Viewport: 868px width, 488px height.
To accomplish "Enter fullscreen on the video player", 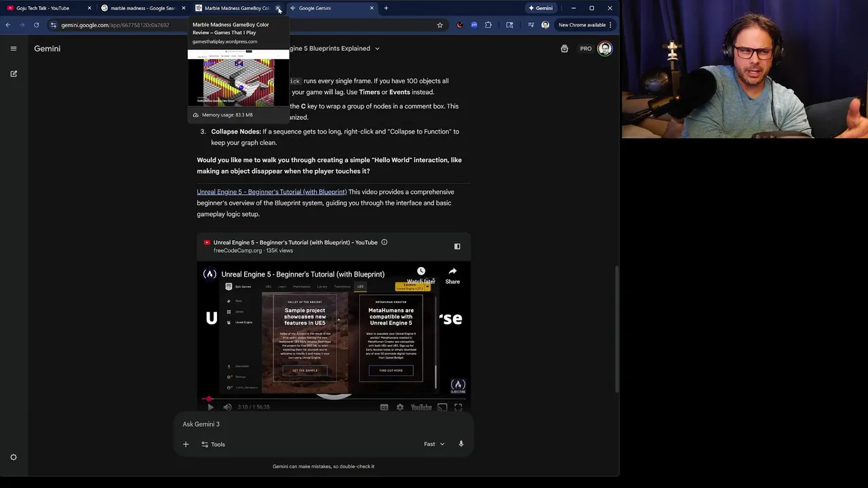I will pos(458,407).
